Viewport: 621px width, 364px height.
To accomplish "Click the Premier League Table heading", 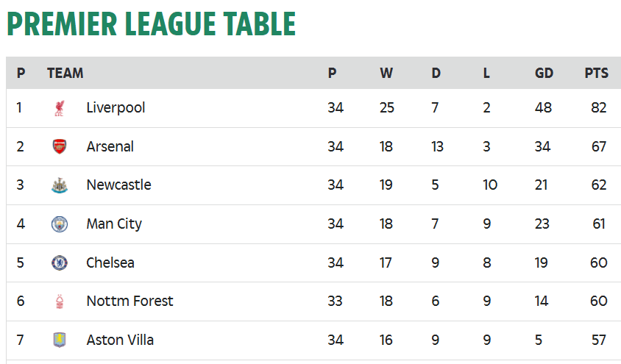I will pos(152,24).
